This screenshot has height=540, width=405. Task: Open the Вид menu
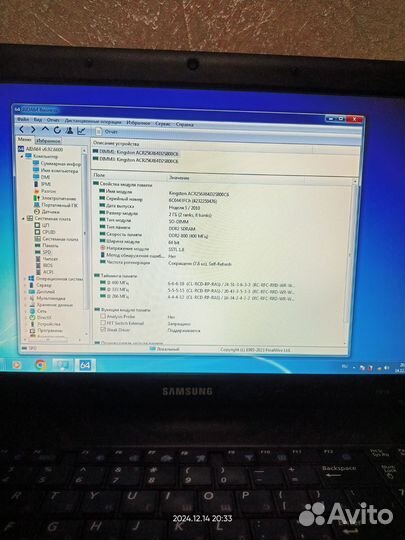(38, 120)
